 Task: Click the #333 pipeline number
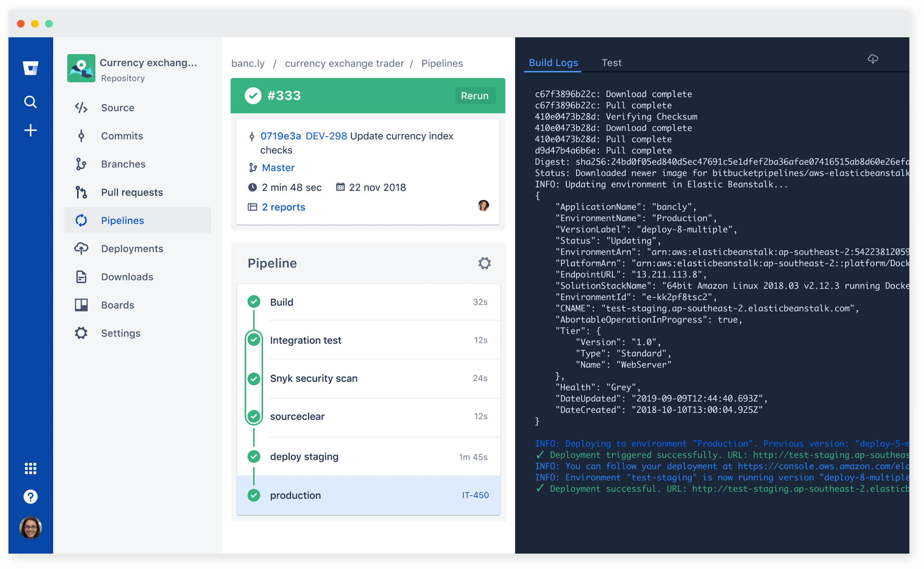click(284, 96)
